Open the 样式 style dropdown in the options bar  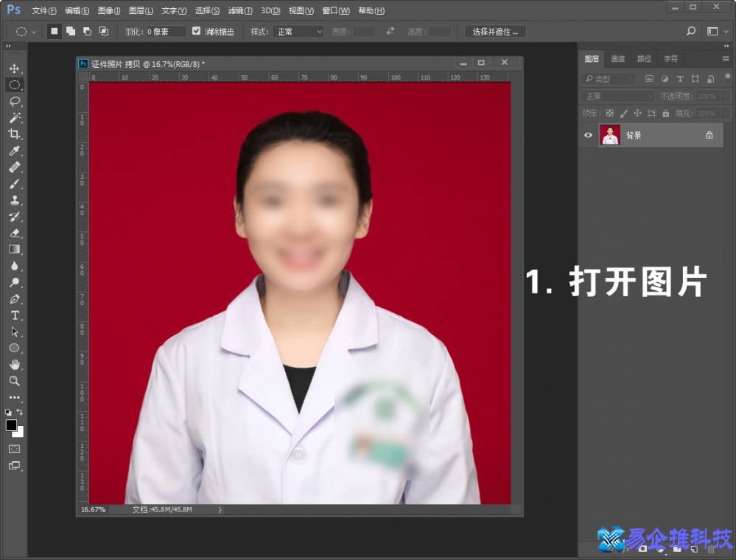298,31
